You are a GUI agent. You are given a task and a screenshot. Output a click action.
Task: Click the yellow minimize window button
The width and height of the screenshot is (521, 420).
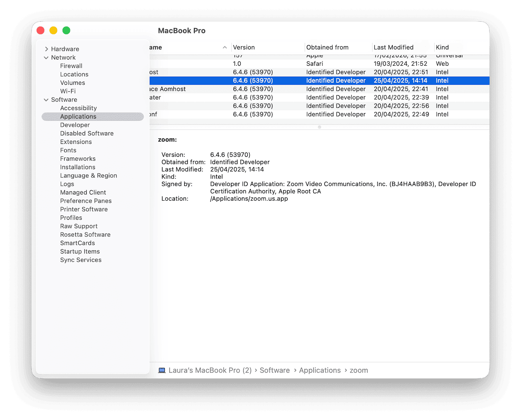click(53, 30)
